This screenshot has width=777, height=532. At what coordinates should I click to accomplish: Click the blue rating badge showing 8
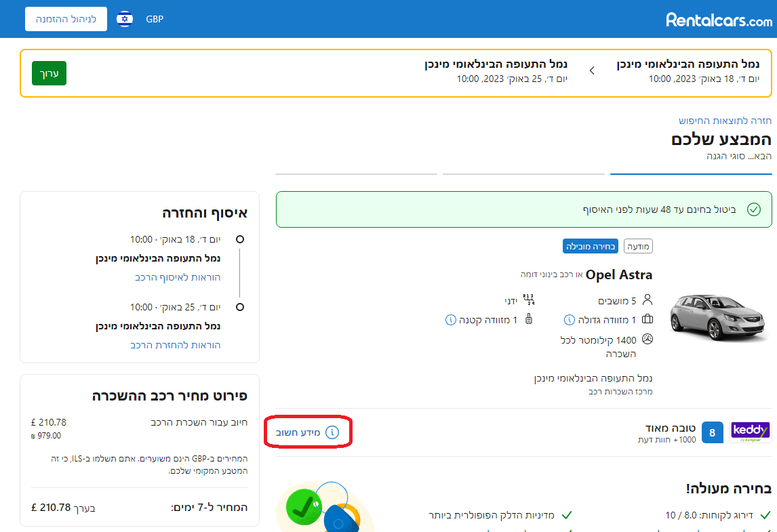point(712,432)
